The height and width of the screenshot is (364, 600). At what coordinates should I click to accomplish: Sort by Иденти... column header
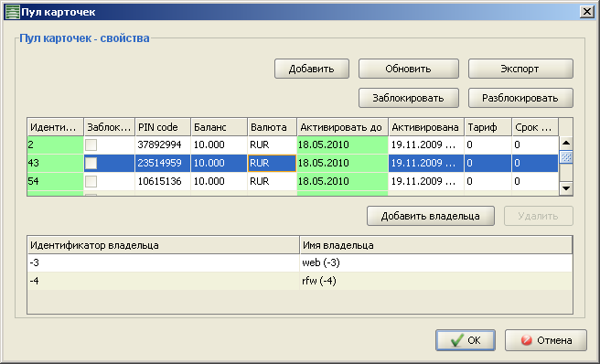(x=56, y=127)
